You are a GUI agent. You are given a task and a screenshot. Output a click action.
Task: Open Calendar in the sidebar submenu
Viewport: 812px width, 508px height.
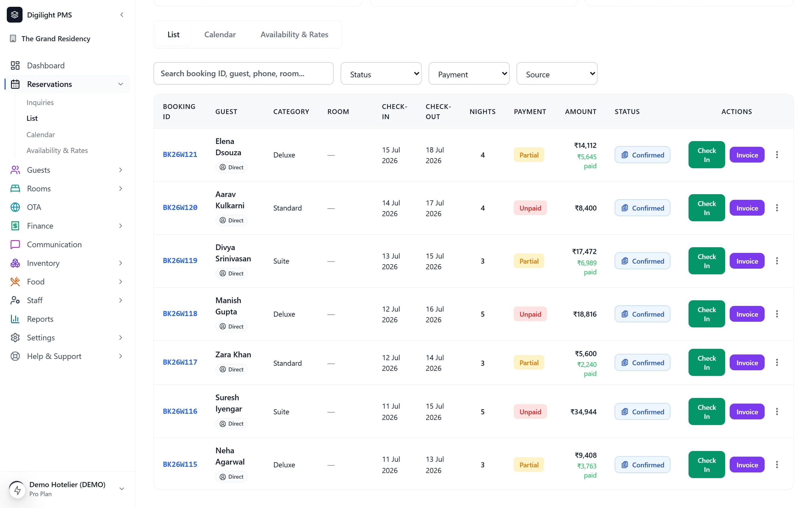41,135
